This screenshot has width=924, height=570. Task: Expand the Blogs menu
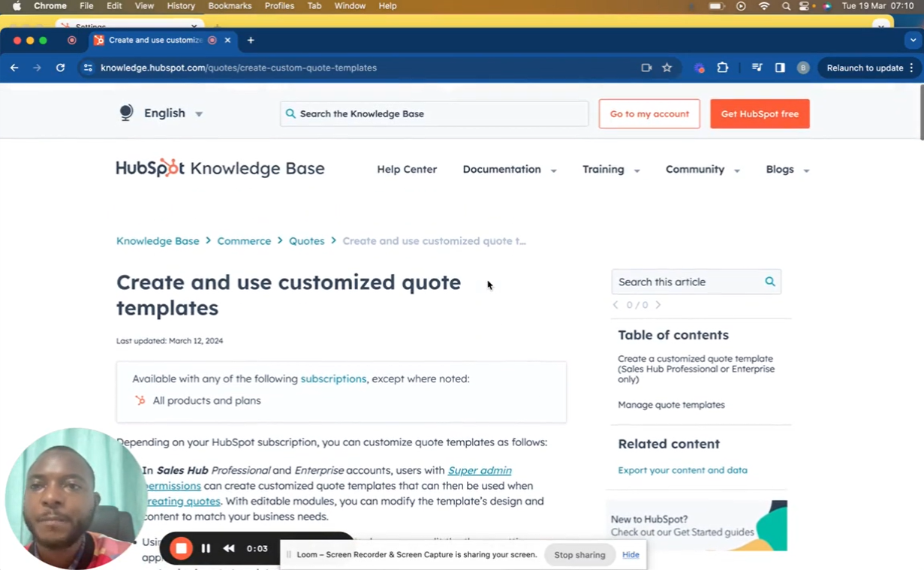point(787,170)
